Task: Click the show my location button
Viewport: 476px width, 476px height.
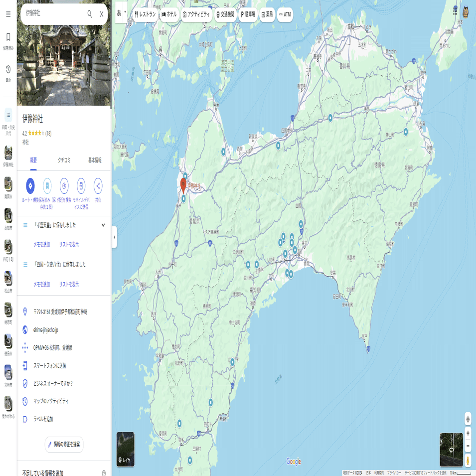Action: (468, 419)
